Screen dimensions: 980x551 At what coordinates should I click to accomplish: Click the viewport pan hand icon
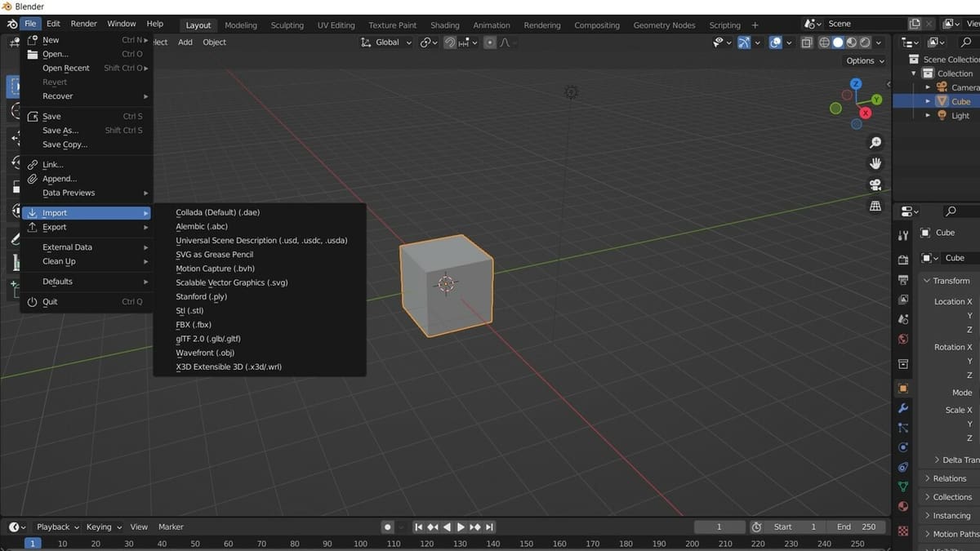click(x=875, y=163)
